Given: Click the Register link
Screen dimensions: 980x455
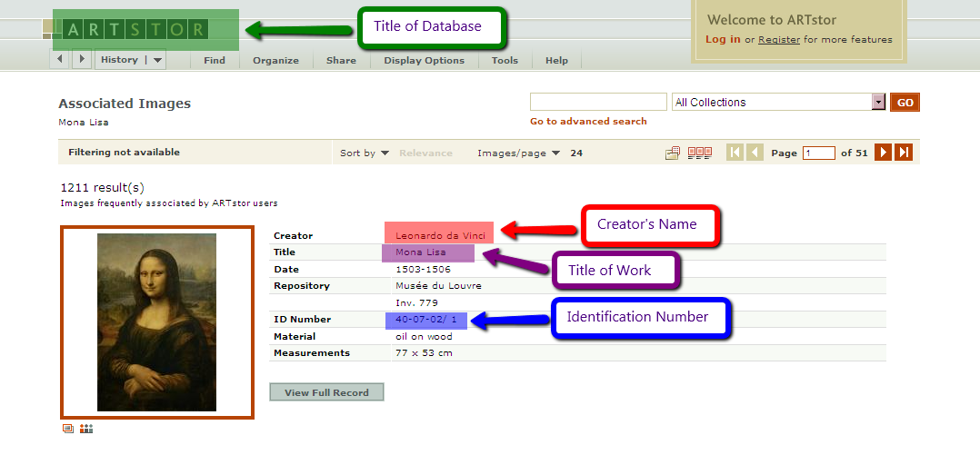Looking at the screenshot, I should [x=779, y=39].
